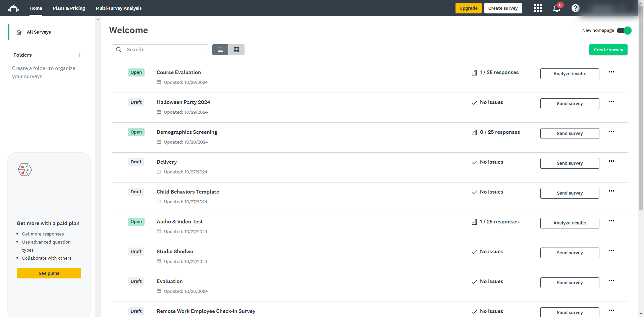Image resolution: width=644 pixels, height=317 pixels.
Task: Open Multi-survey Analysis tab
Action: (118, 8)
